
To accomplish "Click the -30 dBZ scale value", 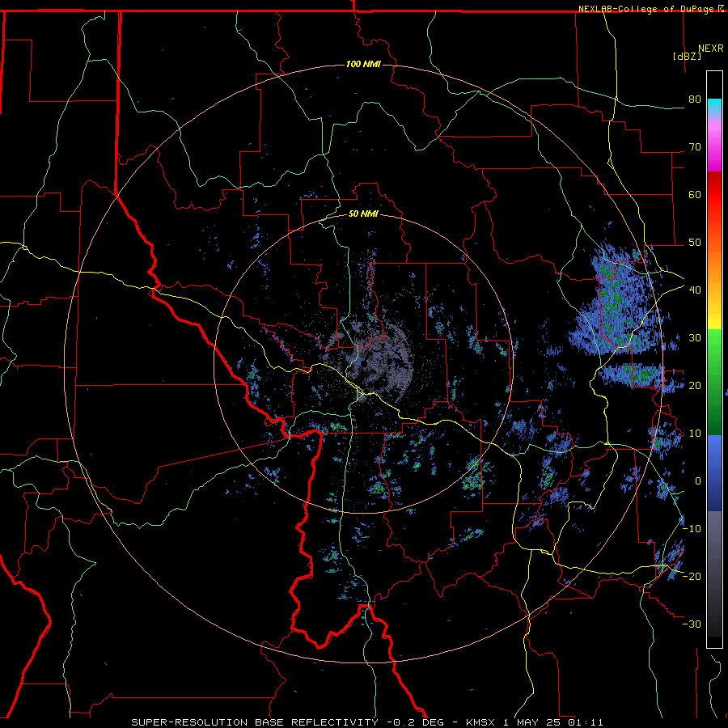I will (692, 624).
